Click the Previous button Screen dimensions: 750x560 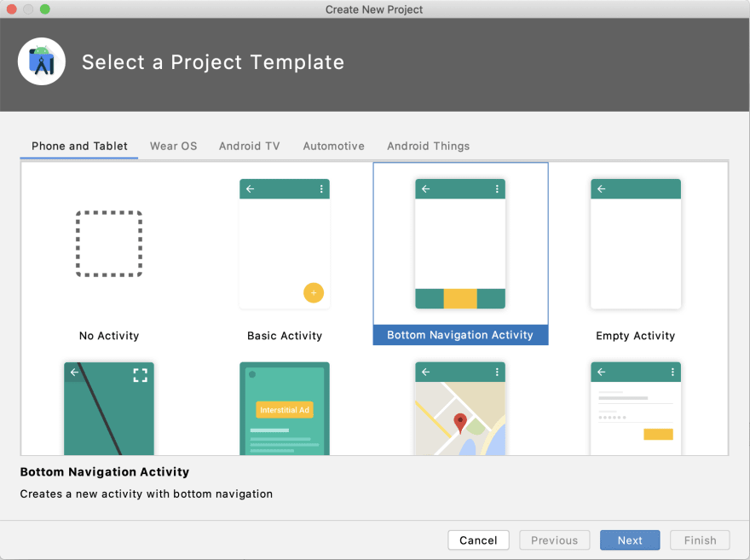pyautogui.click(x=554, y=540)
